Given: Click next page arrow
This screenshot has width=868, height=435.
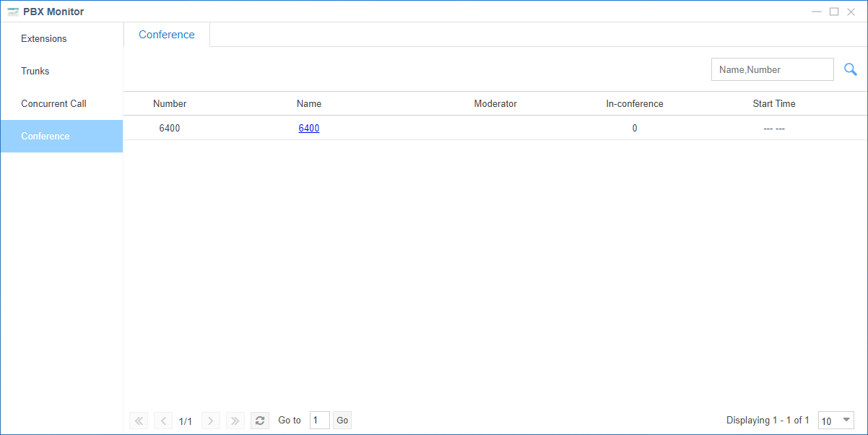Looking at the screenshot, I should point(211,421).
